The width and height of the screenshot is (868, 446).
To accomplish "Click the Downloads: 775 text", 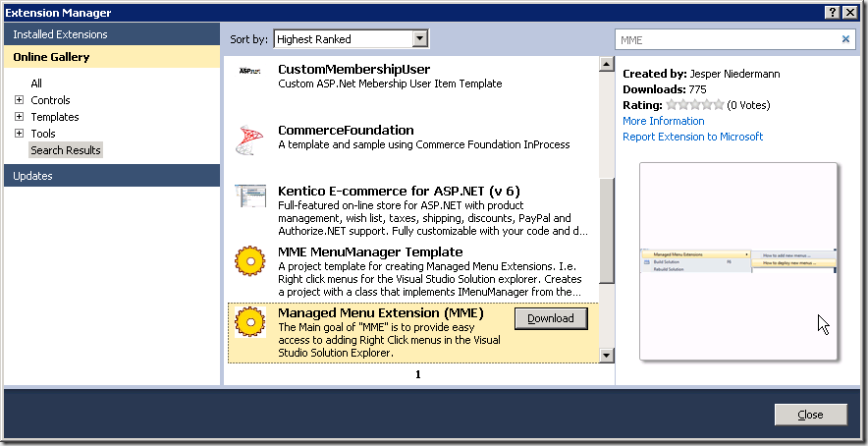I will click(665, 89).
